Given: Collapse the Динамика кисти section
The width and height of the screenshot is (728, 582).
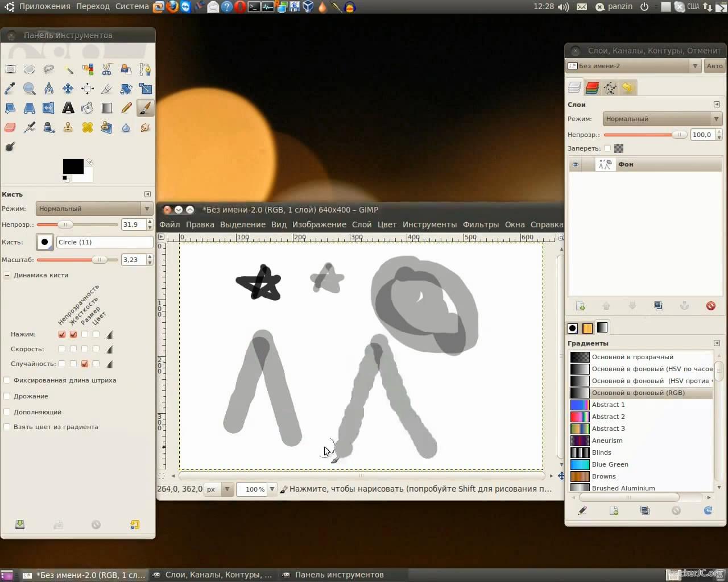Looking at the screenshot, I should click(x=7, y=275).
